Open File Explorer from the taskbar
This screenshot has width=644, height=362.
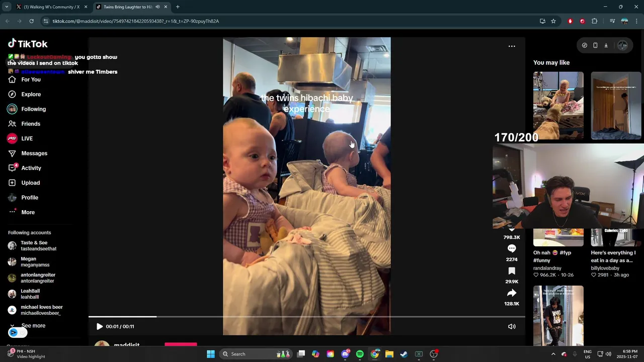(389, 354)
